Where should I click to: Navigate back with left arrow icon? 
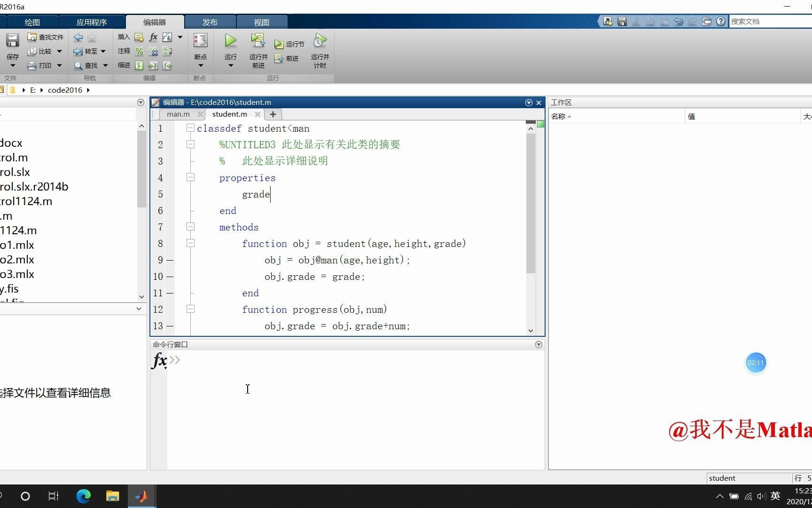tap(78, 37)
